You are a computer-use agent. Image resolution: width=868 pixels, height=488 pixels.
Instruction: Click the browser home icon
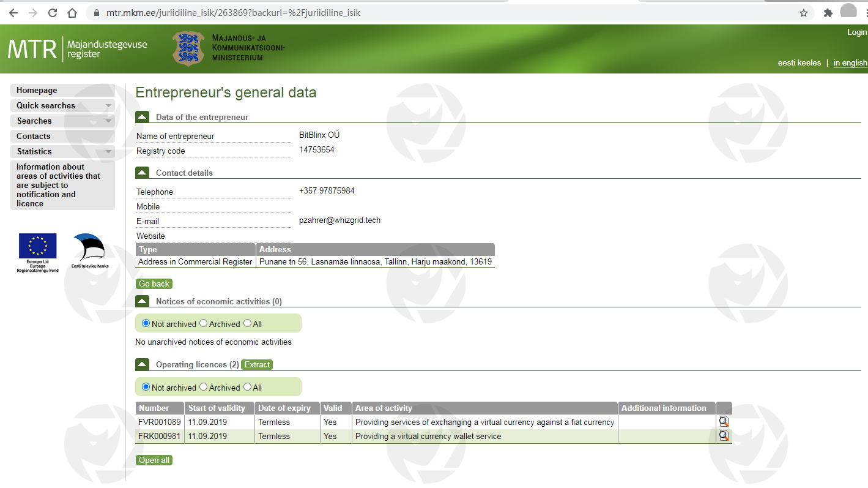[x=72, y=13]
